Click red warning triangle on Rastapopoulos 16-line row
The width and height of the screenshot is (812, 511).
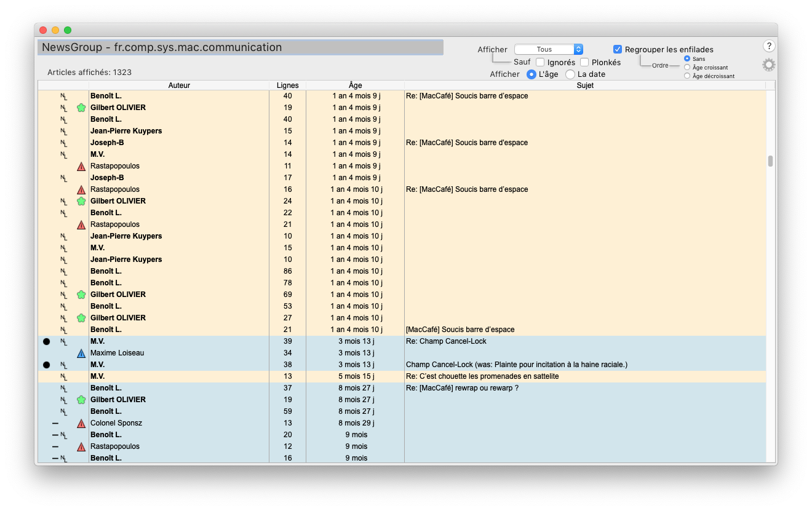pos(81,189)
